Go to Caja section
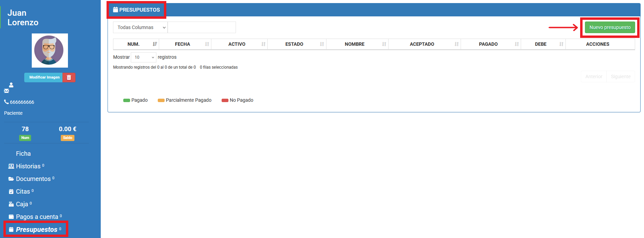 point(22,204)
